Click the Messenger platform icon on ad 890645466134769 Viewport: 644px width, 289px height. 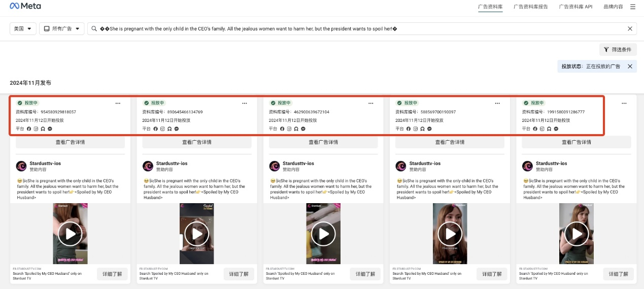click(176, 129)
